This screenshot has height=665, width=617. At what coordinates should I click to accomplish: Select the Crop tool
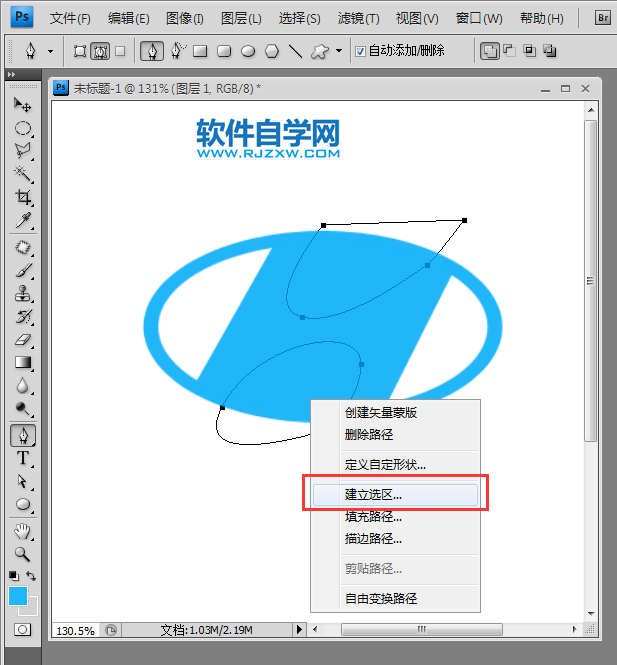pos(22,197)
